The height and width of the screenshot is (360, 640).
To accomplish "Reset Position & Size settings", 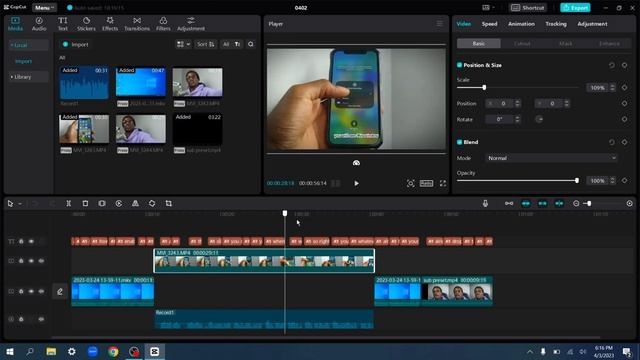I will (x=611, y=65).
